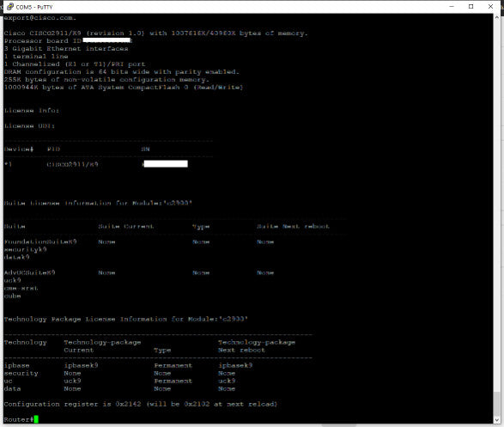Click the 'datak9' line
This screenshot has width=504, height=427.
point(16,257)
